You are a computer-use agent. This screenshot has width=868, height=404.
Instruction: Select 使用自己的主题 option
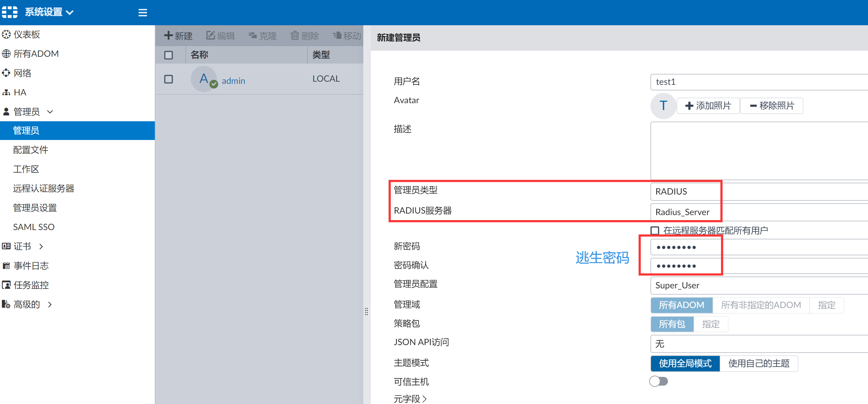pos(759,363)
